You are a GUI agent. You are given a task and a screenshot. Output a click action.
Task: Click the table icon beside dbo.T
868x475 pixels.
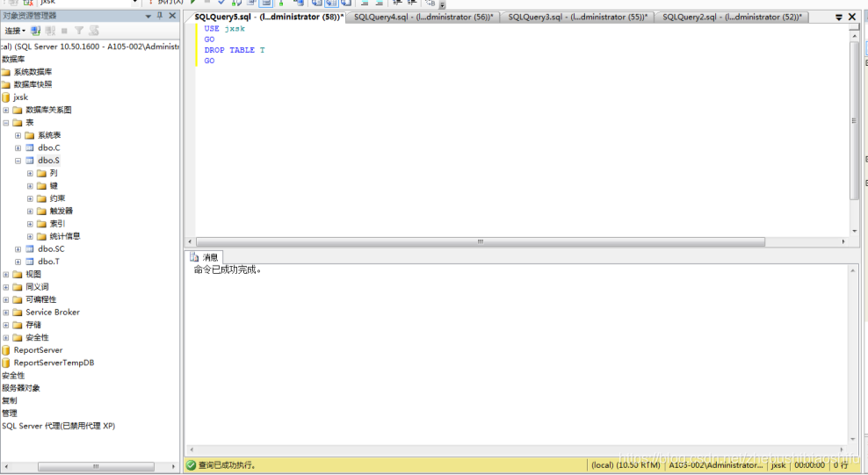(x=30, y=263)
